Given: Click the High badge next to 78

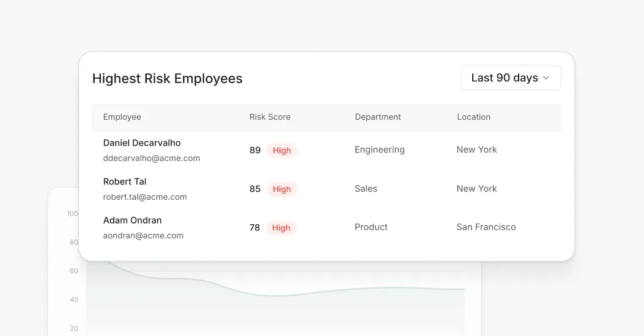Looking at the screenshot, I should tap(281, 228).
